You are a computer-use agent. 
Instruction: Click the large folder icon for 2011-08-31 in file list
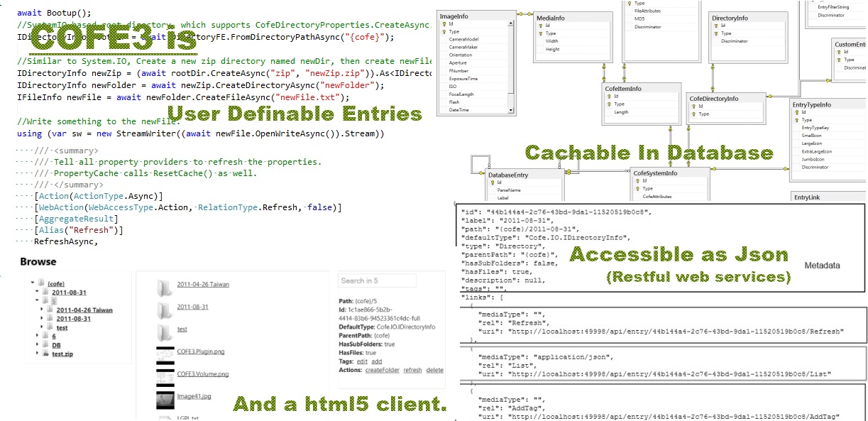click(x=164, y=310)
